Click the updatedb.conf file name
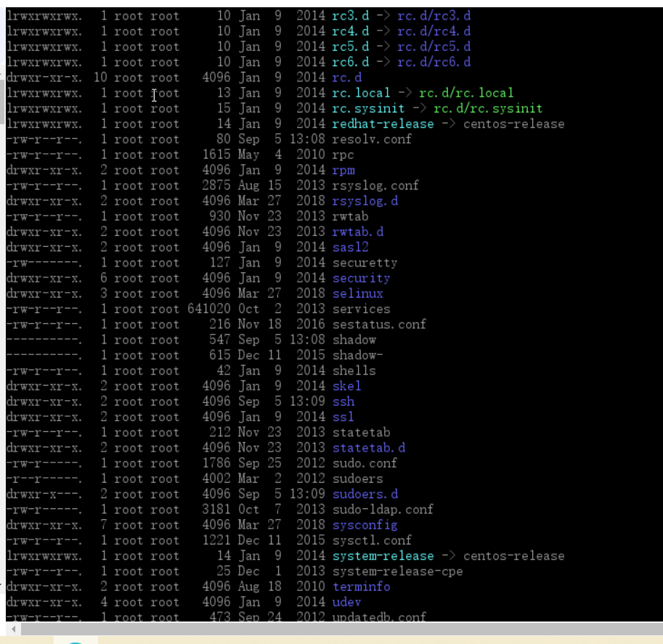Viewport: 663px width, 644px height. 379,616
